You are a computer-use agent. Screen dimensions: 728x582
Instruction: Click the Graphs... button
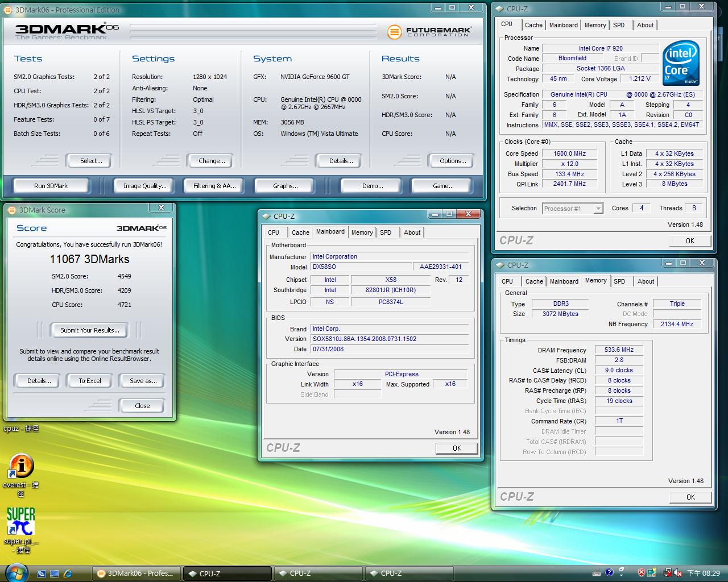(285, 186)
